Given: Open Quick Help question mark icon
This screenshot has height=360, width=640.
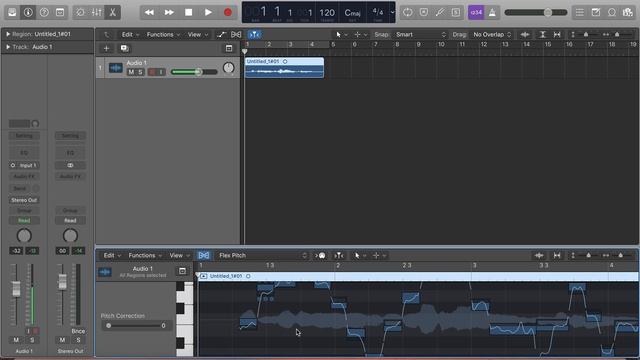Looking at the screenshot, I should [44, 12].
